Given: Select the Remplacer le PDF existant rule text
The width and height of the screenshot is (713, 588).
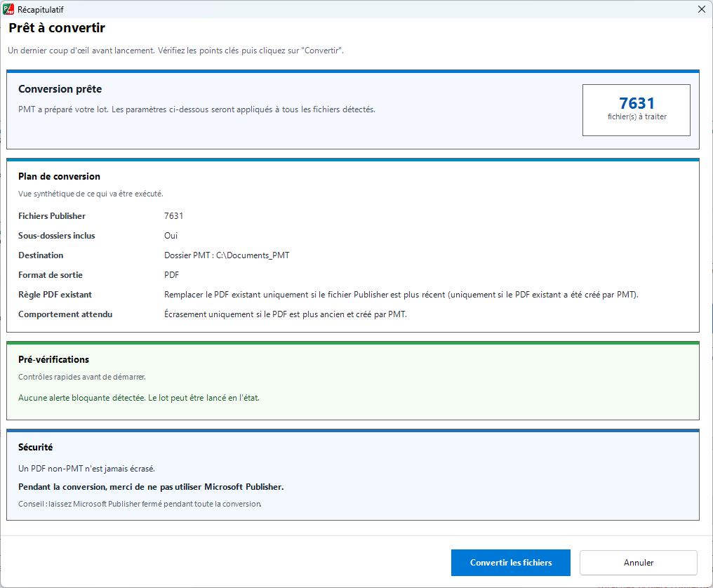Looking at the screenshot, I should coord(401,295).
